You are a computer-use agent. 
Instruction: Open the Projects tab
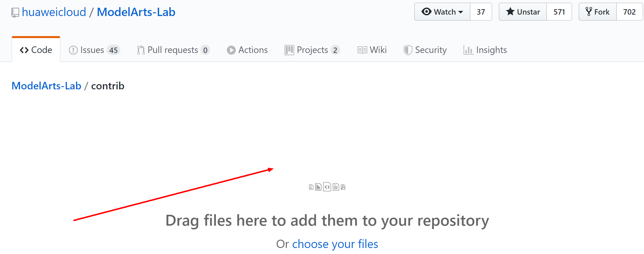coord(312,50)
